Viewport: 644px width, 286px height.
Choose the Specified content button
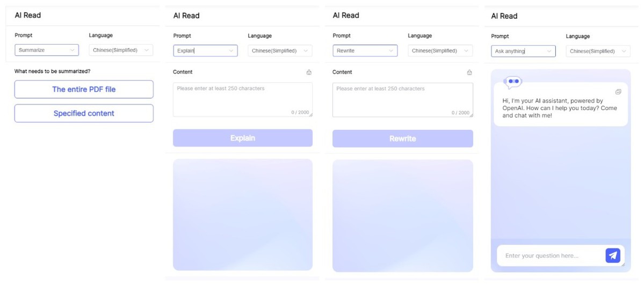(x=84, y=113)
